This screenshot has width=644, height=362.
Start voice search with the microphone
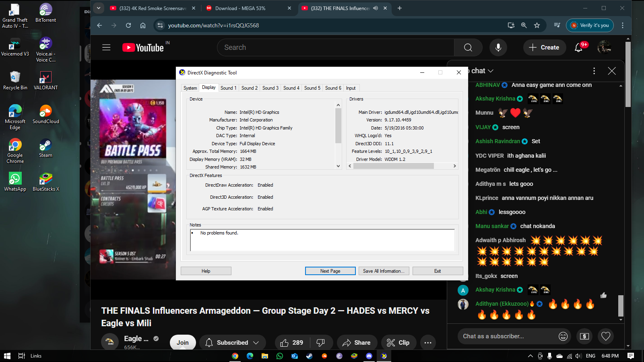(498, 47)
